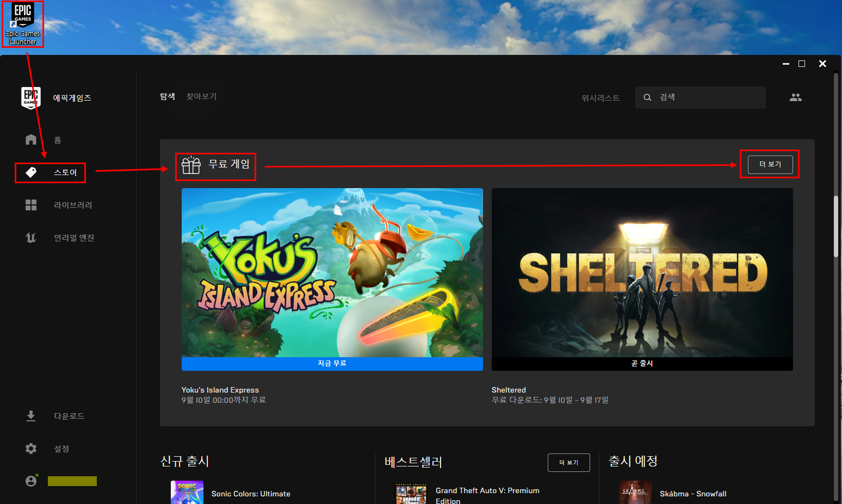Click the 무료 다운로드 date range text
The width and height of the screenshot is (842, 504).
click(x=550, y=400)
